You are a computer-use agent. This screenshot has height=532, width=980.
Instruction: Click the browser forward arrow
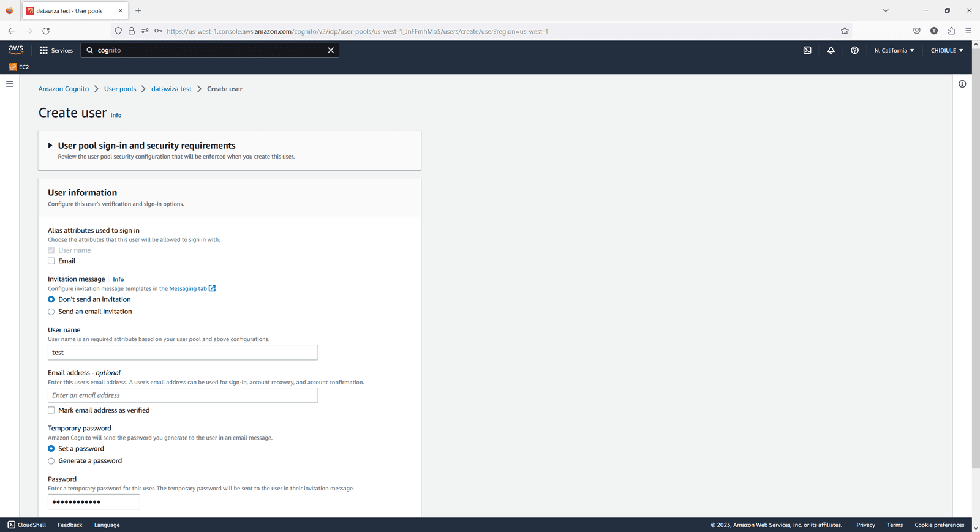[29, 31]
